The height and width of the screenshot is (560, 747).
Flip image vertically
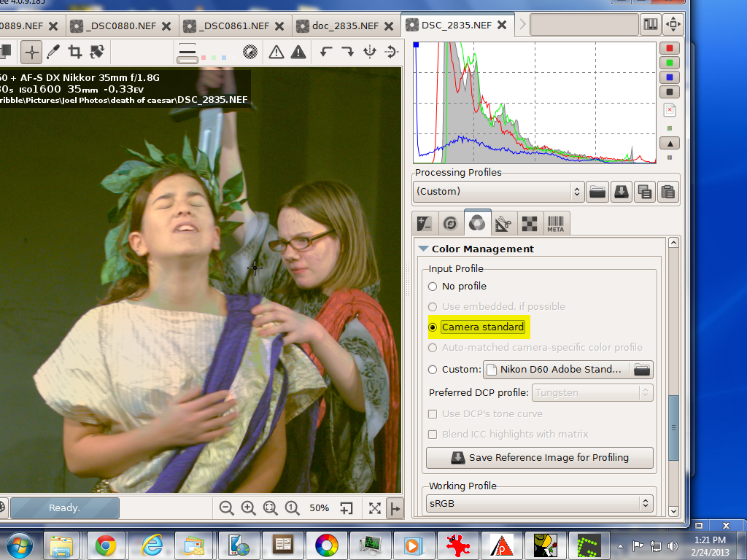[x=391, y=52]
